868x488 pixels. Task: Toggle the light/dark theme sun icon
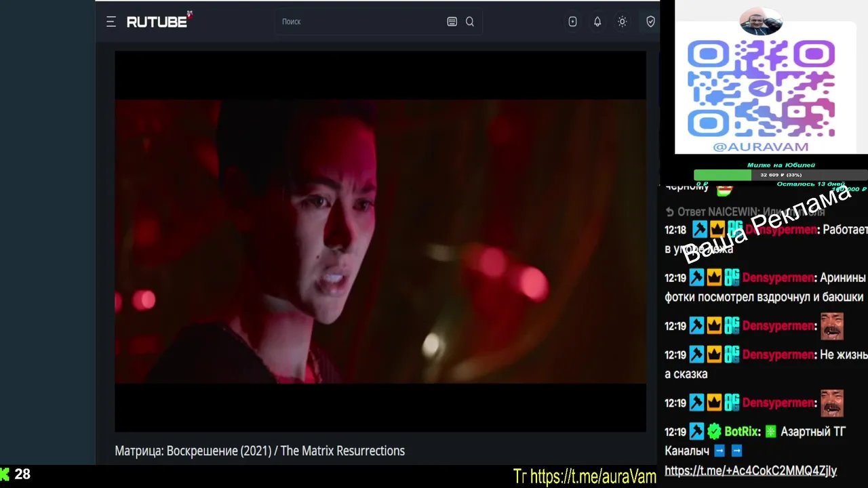pyautogui.click(x=623, y=22)
